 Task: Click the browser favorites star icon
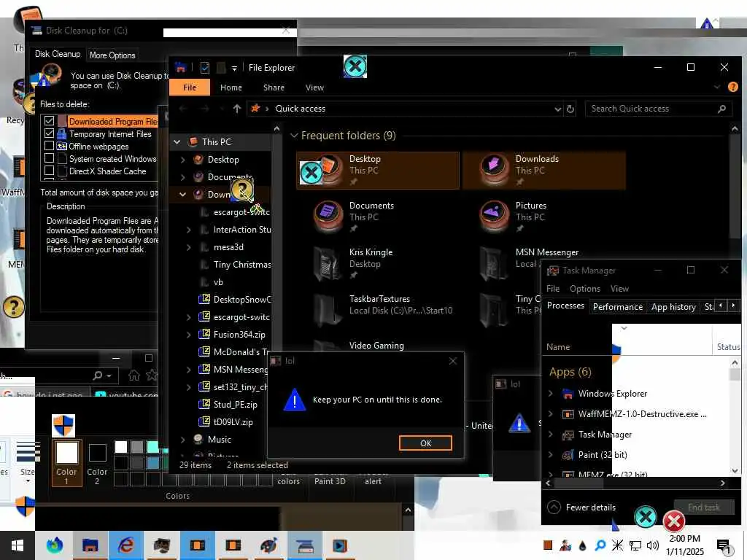click(x=152, y=376)
